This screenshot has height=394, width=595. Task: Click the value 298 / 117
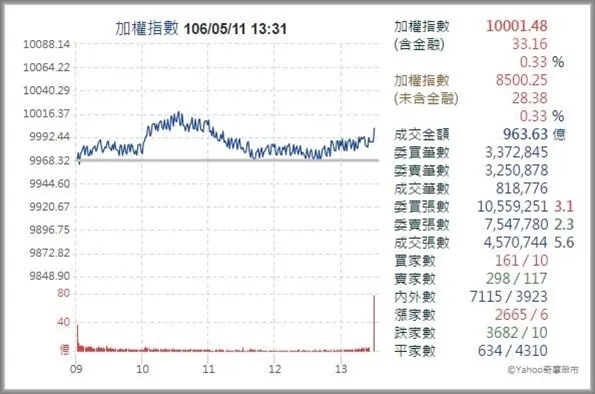click(517, 279)
